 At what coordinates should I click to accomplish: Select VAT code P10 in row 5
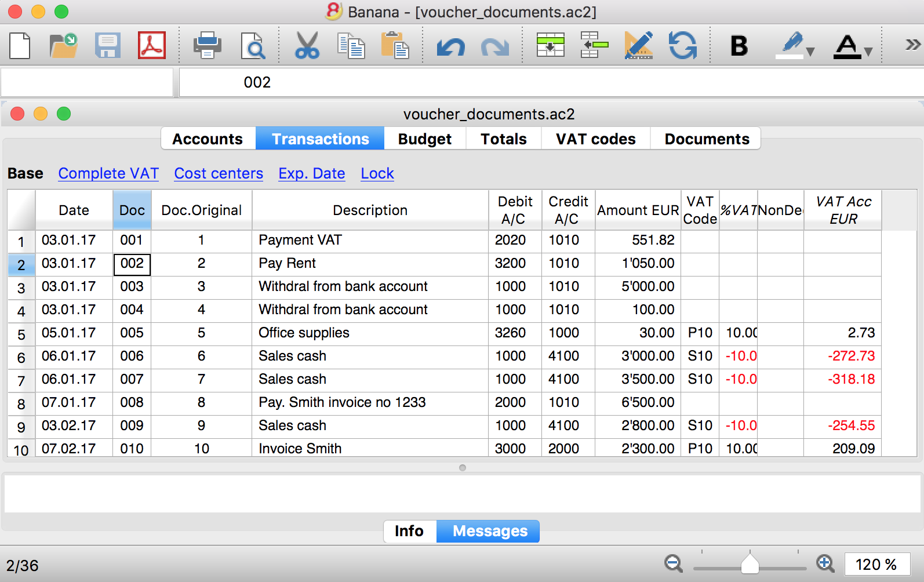pos(700,333)
